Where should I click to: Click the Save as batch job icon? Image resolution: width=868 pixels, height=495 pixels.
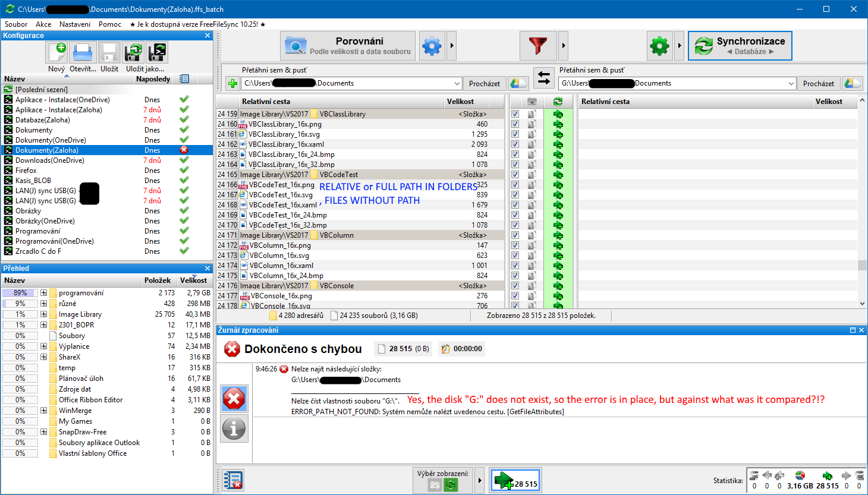pos(157,52)
